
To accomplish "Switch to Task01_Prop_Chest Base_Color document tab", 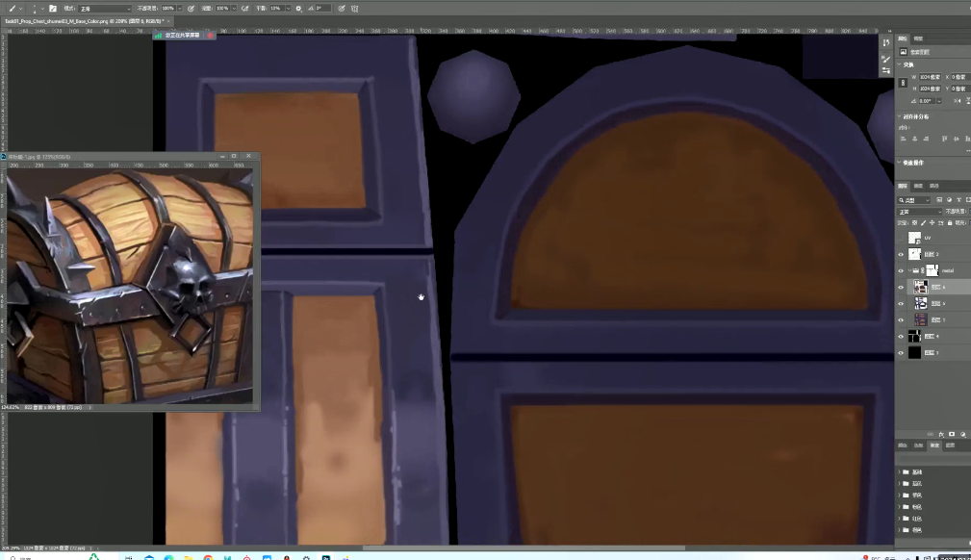I will pyautogui.click(x=87, y=21).
